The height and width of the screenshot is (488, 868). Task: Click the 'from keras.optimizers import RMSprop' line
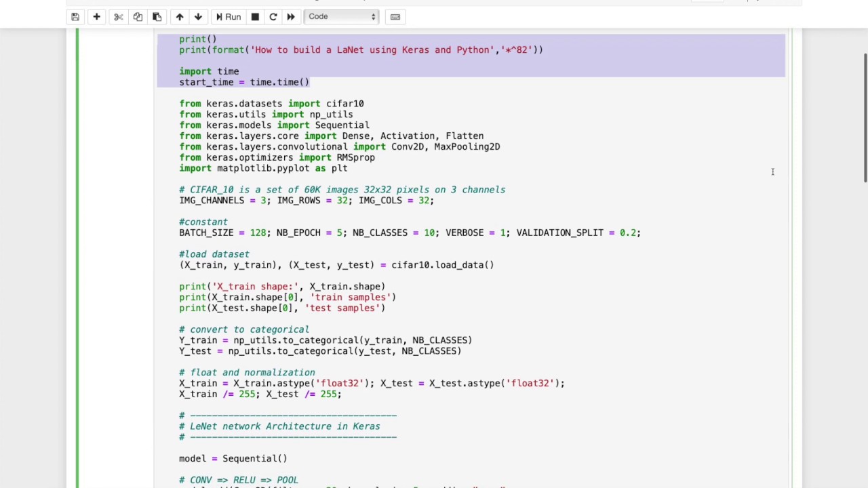click(x=277, y=157)
